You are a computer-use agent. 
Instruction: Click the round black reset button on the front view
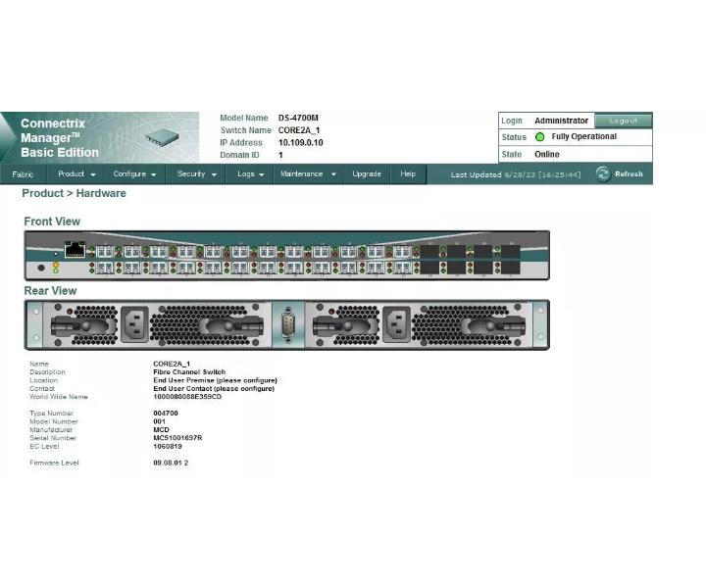tap(41, 268)
